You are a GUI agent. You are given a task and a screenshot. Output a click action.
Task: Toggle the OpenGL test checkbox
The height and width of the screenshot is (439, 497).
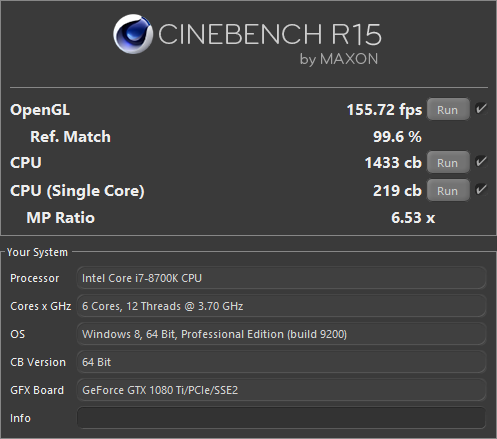(x=481, y=109)
